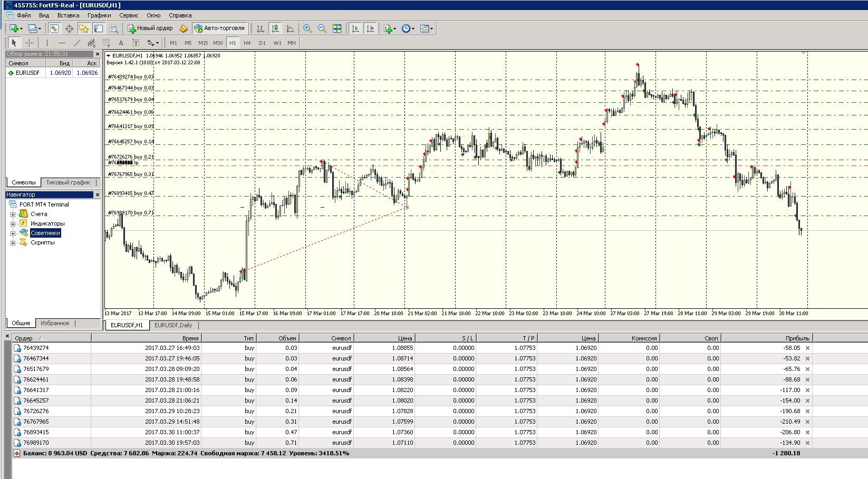Launch MetaEditor via the yellow book icon

click(x=184, y=28)
